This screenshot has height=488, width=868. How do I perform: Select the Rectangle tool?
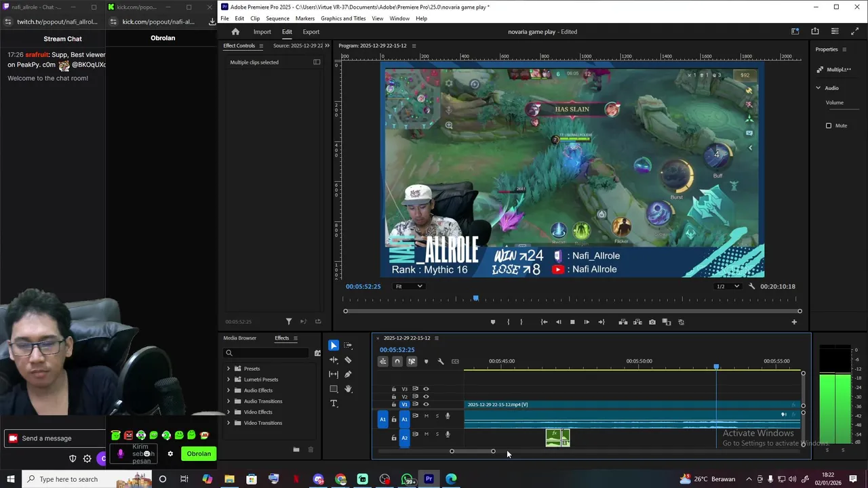(x=334, y=389)
